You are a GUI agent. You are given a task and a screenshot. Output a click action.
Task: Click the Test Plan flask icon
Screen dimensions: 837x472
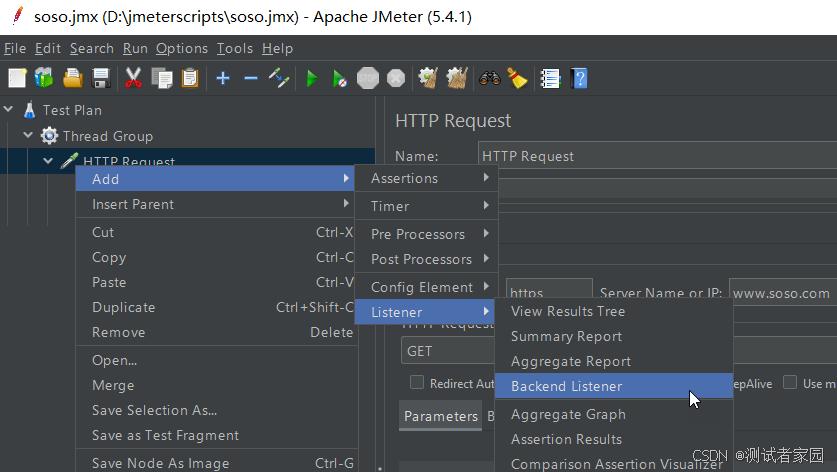29,110
